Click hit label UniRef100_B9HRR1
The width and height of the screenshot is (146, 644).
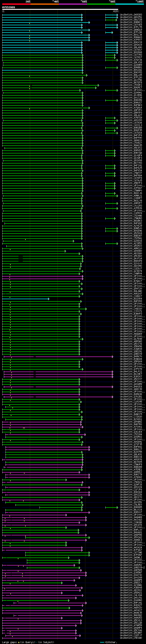(x=131, y=67)
